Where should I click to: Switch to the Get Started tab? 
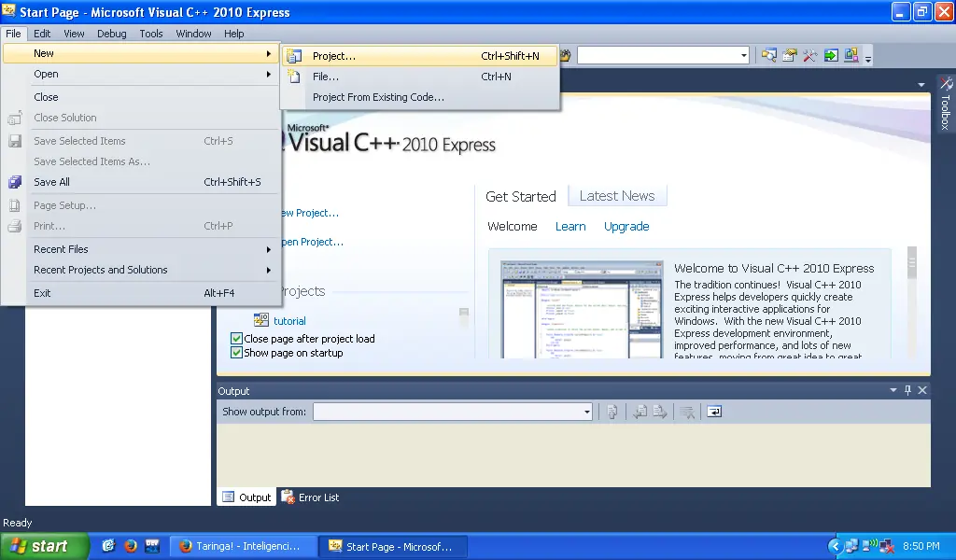coord(521,197)
